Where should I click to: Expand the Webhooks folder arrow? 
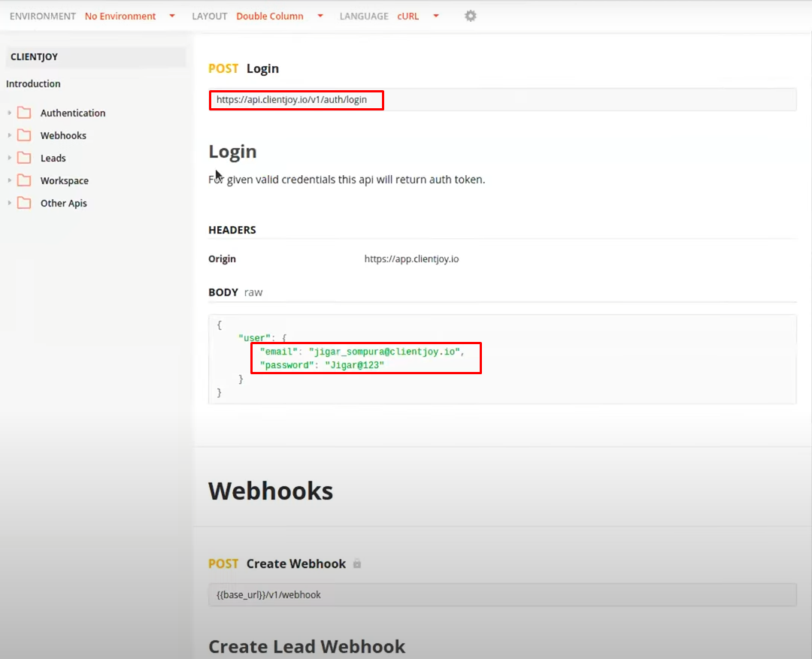9,135
